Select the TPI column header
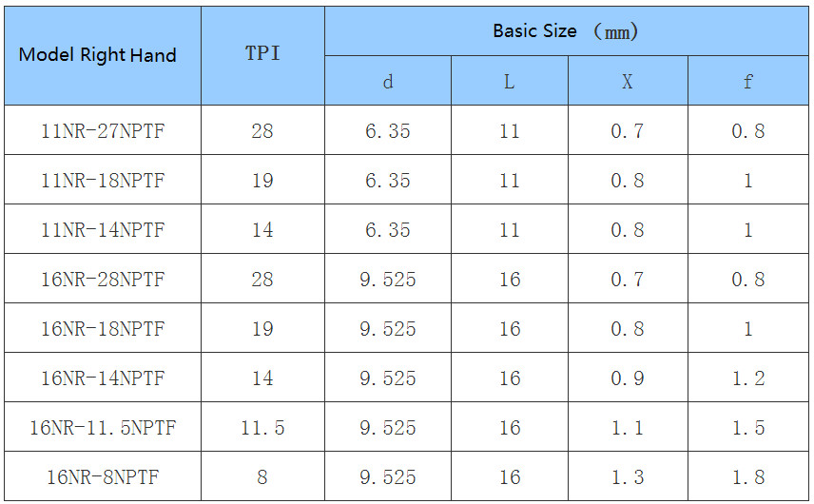The height and width of the screenshot is (504, 814). tap(262, 55)
